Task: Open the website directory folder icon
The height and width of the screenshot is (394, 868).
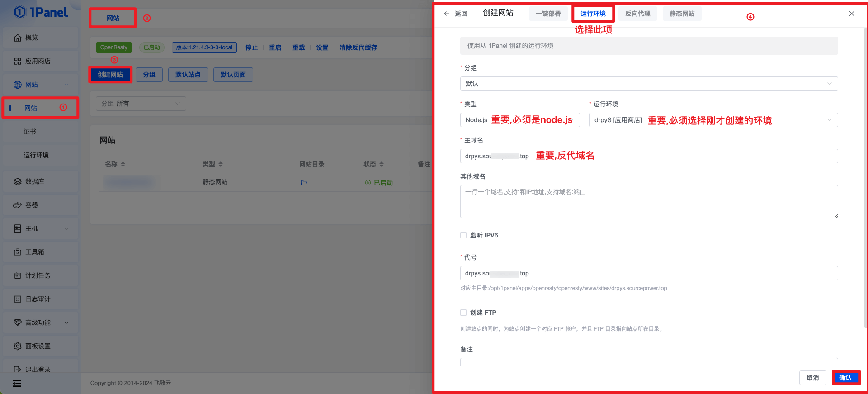Action: pos(303,183)
